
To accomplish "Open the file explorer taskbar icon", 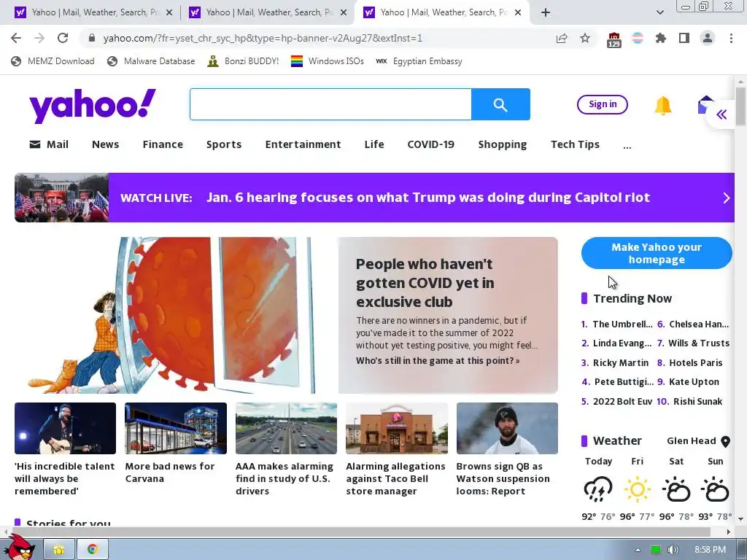I will pyautogui.click(x=59, y=549).
